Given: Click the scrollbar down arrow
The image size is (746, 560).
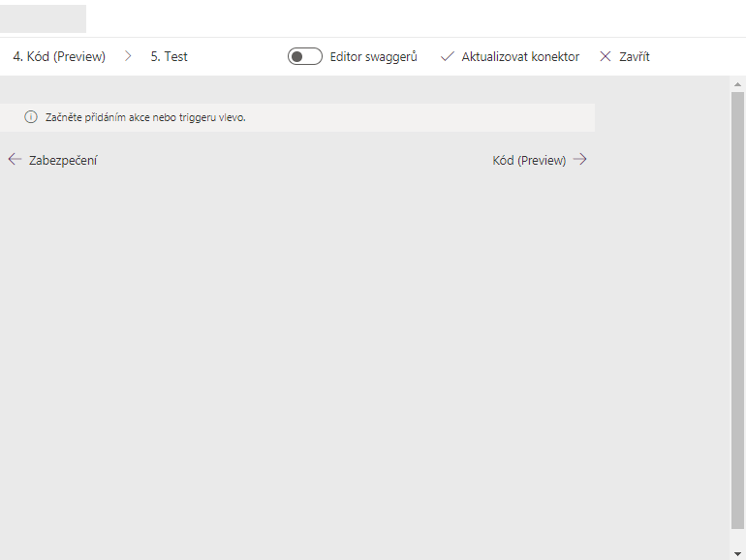Looking at the screenshot, I should tap(737, 550).
